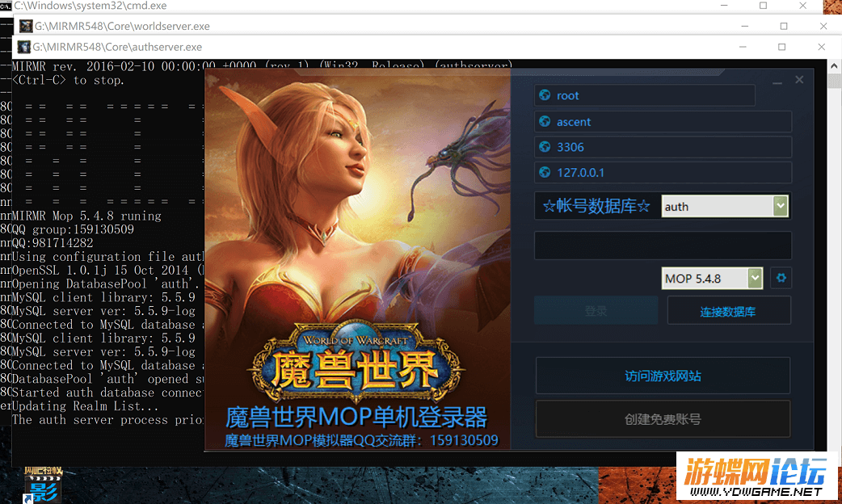Screen dimensions: 842x504
Task: Focus the 127.0.0.1 host input field
Action: pyautogui.click(x=663, y=172)
